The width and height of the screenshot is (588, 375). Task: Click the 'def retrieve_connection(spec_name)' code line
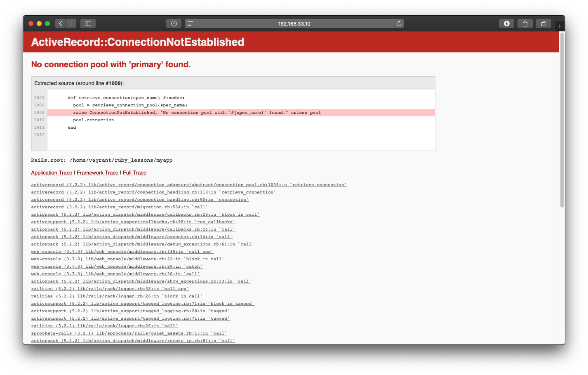126,98
